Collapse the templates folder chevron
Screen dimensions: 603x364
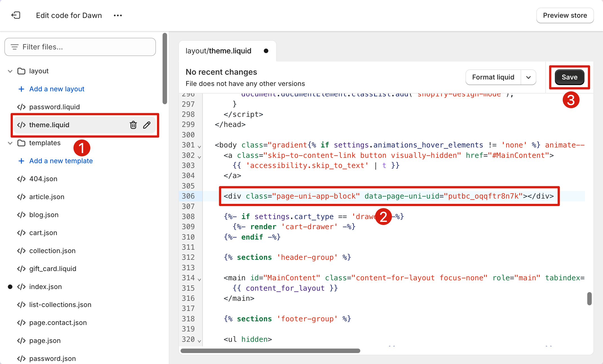click(10, 143)
